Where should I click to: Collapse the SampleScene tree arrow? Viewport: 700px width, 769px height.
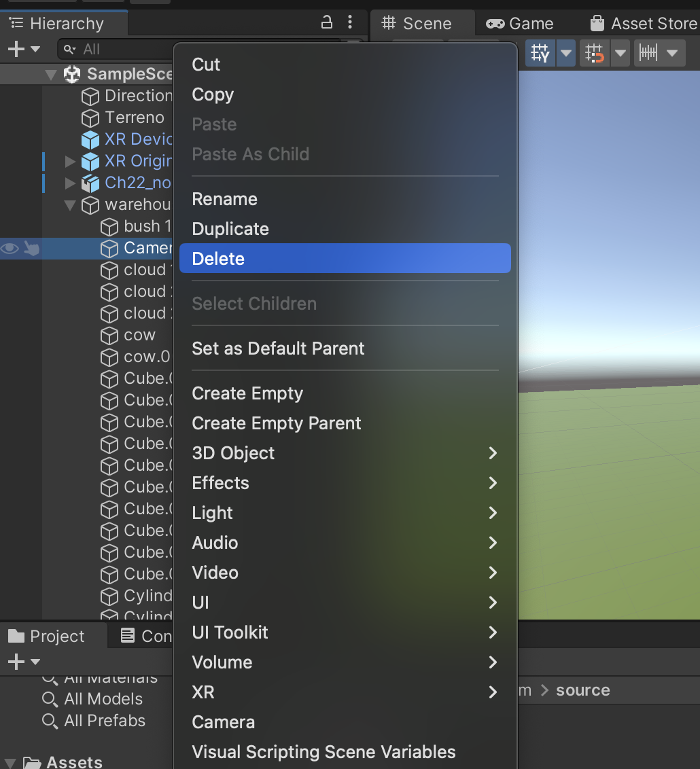(51, 75)
